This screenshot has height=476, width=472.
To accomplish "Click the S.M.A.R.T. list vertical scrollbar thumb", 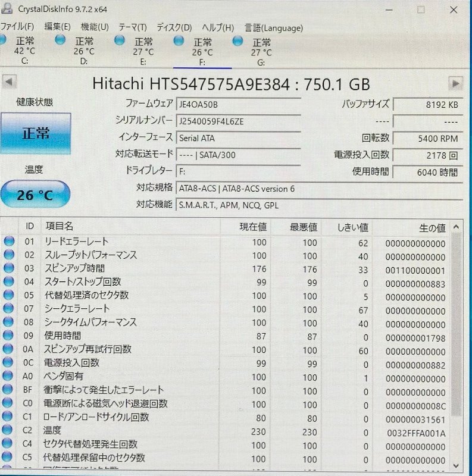I will (456, 324).
